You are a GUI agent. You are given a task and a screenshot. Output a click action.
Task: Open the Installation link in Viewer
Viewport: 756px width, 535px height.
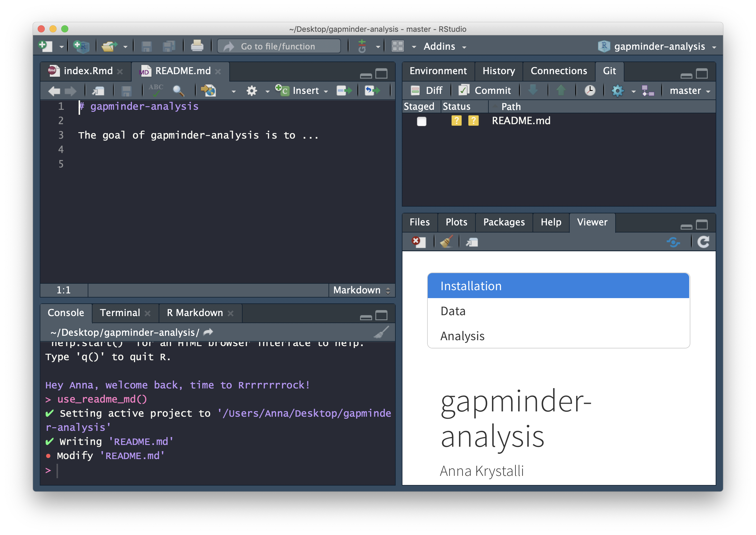pos(558,286)
